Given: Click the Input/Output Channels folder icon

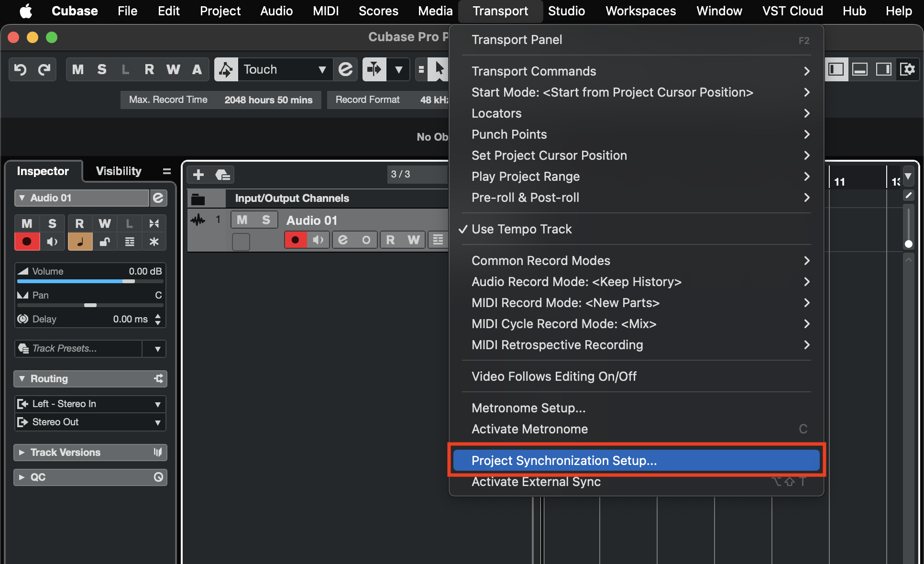Looking at the screenshot, I should click(x=198, y=199).
